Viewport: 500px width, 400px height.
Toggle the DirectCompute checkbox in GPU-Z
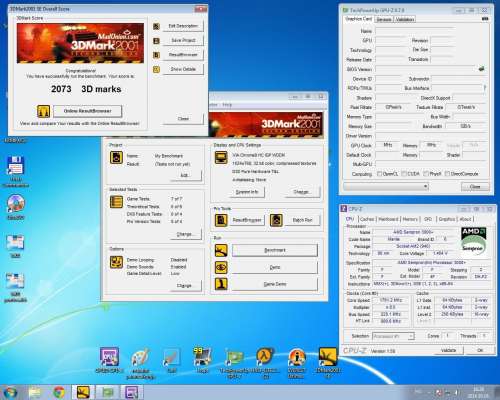pos(448,174)
